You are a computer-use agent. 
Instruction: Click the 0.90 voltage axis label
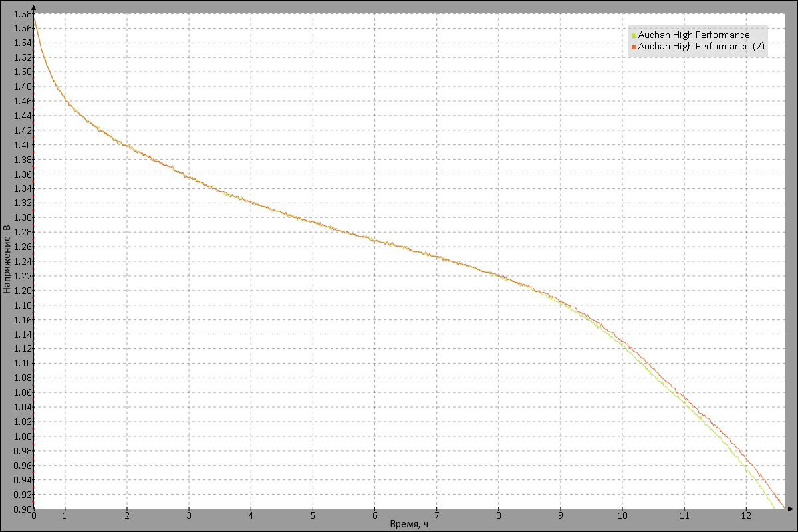[x=22, y=509]
